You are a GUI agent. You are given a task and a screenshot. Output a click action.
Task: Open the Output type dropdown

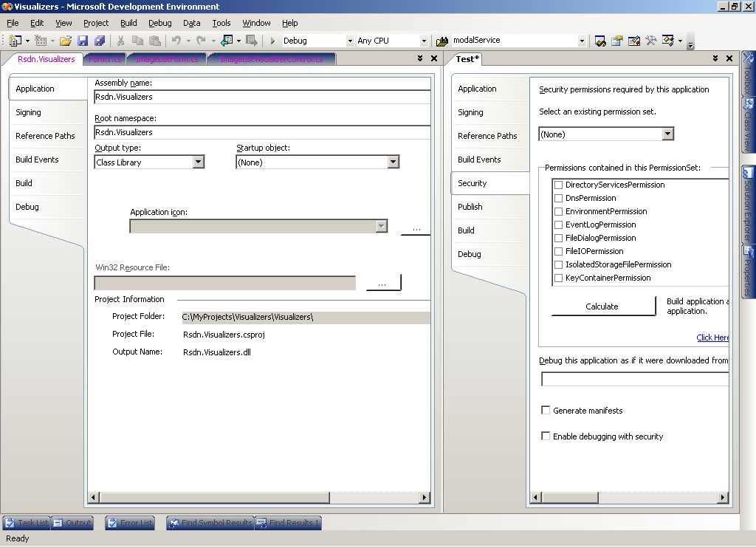click(x=198, y=162)
